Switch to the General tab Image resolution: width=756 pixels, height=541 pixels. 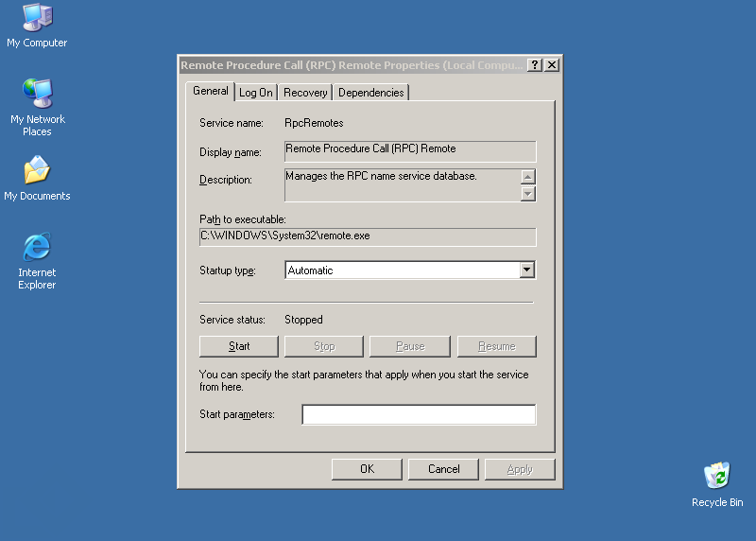(x=210, y=91)
